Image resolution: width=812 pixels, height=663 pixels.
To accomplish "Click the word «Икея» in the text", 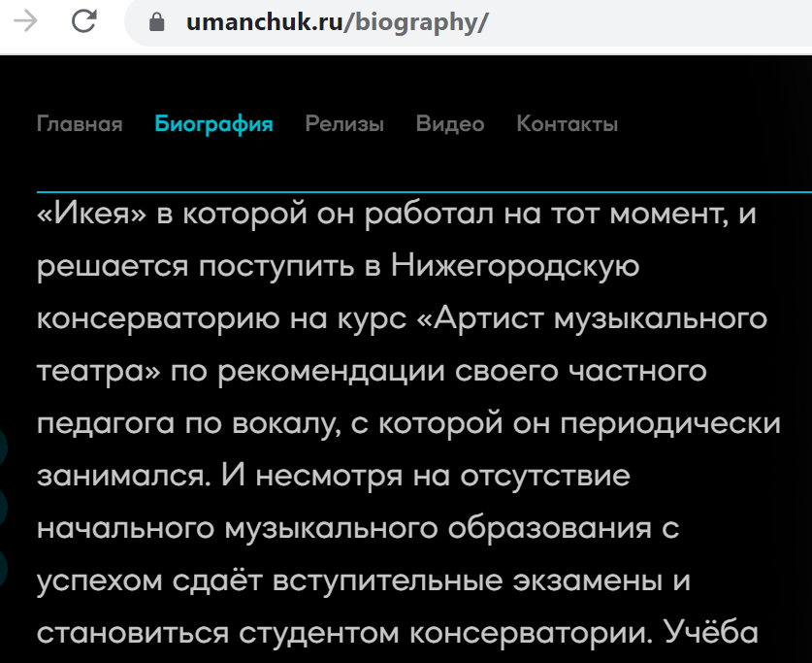I will click(91, 213).
